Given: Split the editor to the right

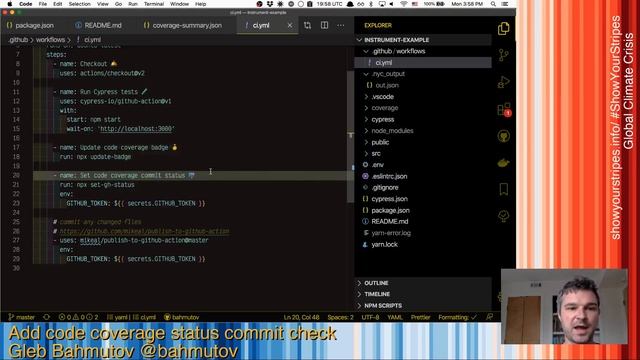Looking at the screenshot, I should (324, 25).
